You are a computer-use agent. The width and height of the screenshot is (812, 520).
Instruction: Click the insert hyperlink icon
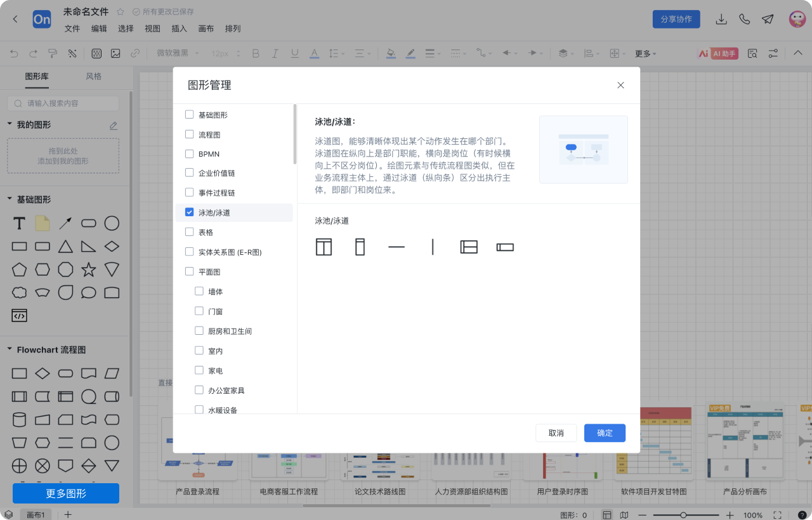(x=133, y=53)
